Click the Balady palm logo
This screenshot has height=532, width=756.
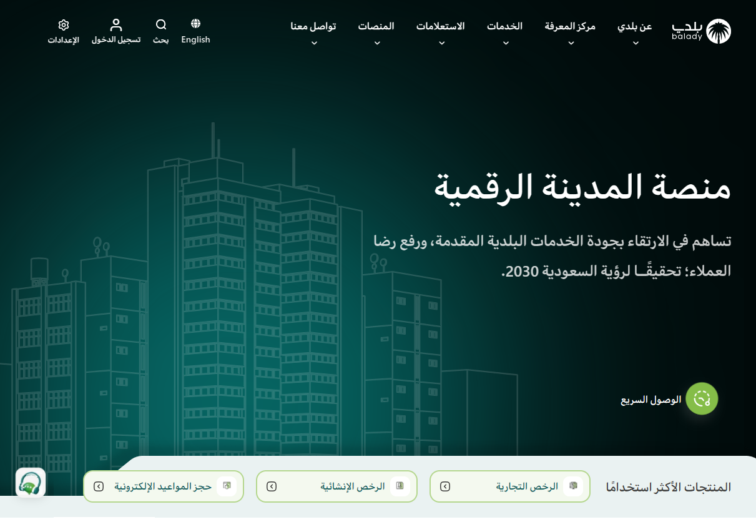718,31
